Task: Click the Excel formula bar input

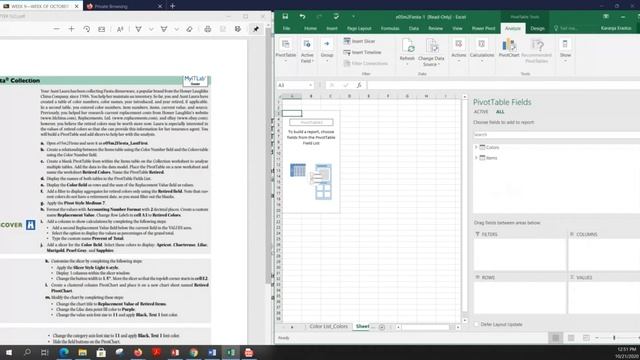Action: click(503, 85)
